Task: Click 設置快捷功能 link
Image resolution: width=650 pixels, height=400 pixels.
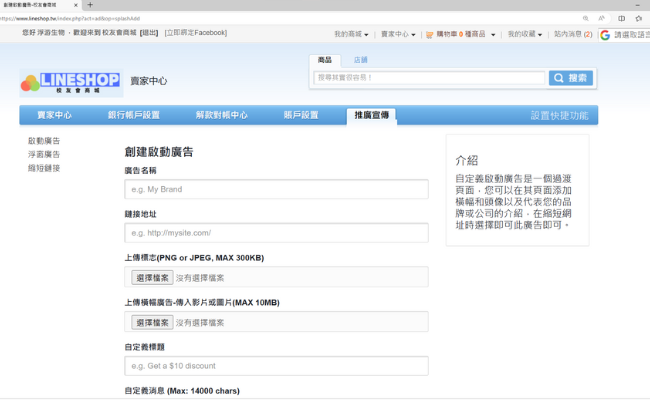Action: click(559, 116)
